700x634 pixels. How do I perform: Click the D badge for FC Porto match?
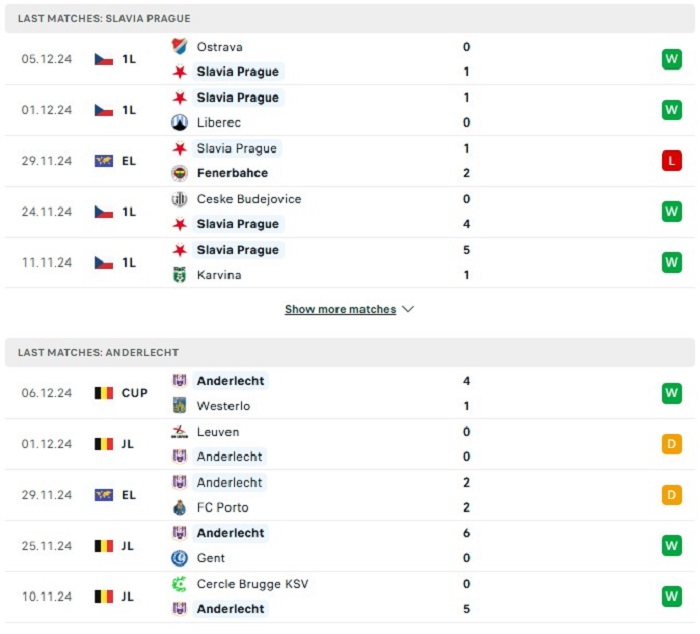(671, 495)
